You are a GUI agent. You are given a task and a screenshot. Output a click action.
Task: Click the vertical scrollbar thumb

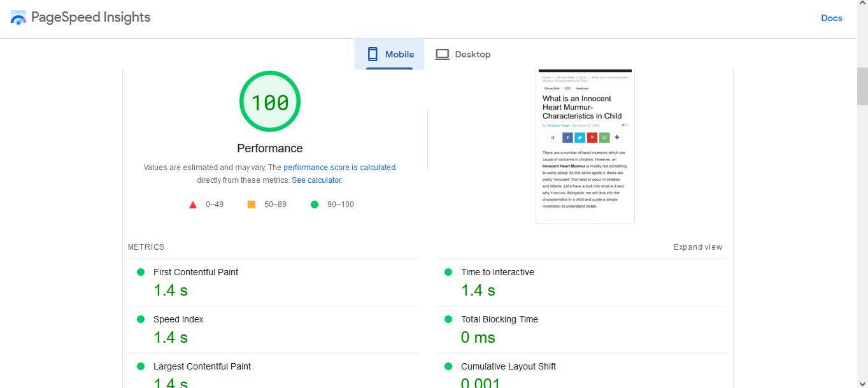(x=862, y=85)
